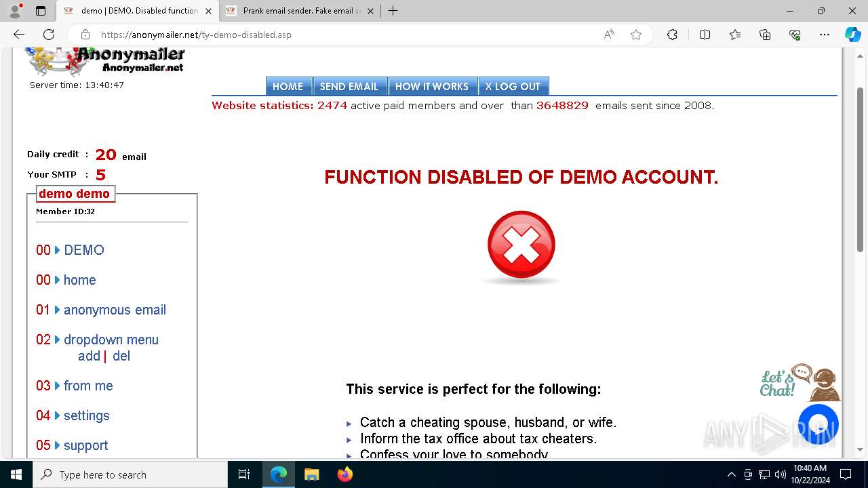868x488 pixels.
Task: Open the Collections icon
Action: pyautogui.click(x=765, y=35)
